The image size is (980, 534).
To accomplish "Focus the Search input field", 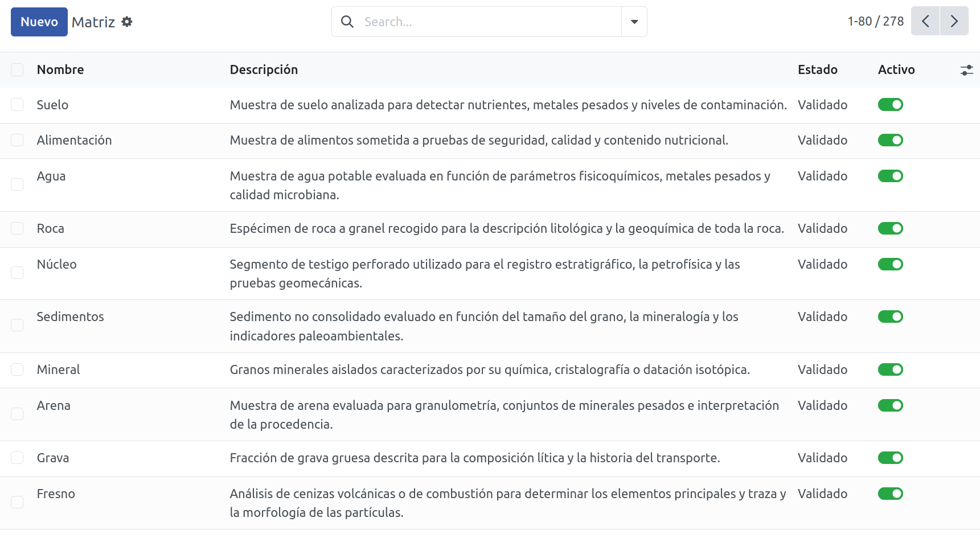I will click(490, 22).
